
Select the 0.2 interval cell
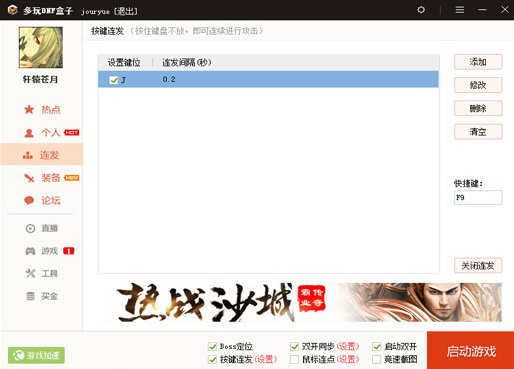pyautogui.click(x=169, y=79)
